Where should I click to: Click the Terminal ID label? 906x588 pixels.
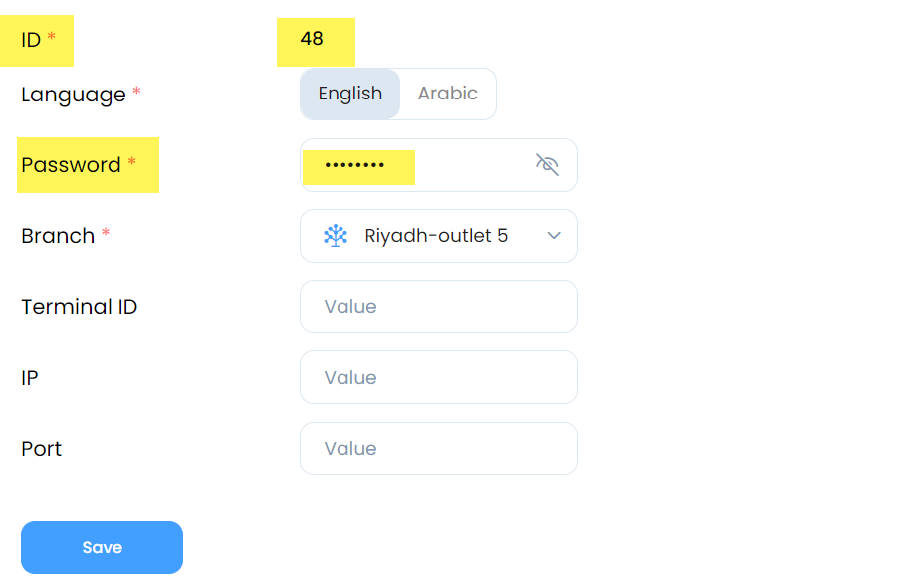80,307
